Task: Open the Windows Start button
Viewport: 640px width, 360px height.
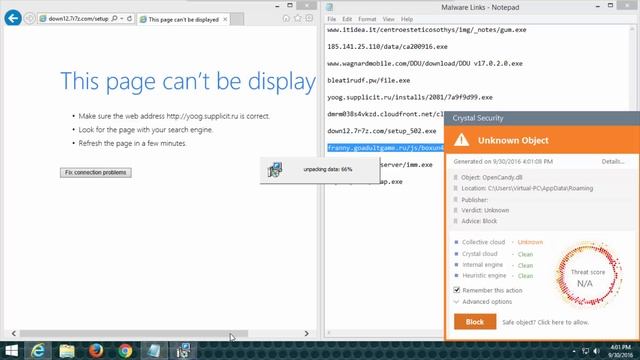Action: point(11,351)
